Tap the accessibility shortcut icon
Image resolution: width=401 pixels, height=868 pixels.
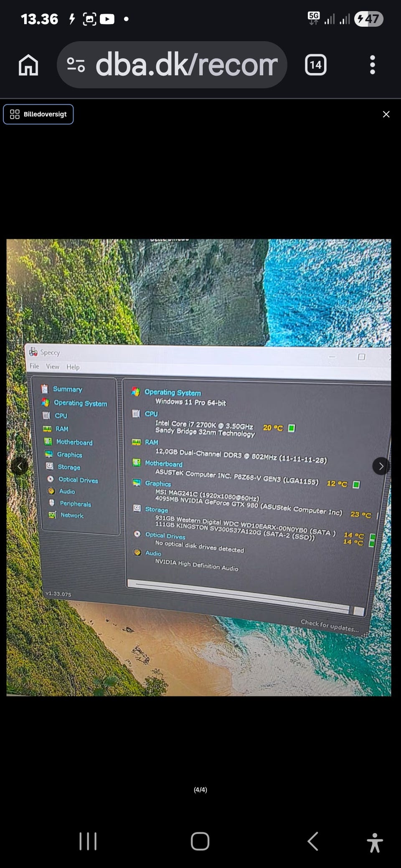pos(375,842)
